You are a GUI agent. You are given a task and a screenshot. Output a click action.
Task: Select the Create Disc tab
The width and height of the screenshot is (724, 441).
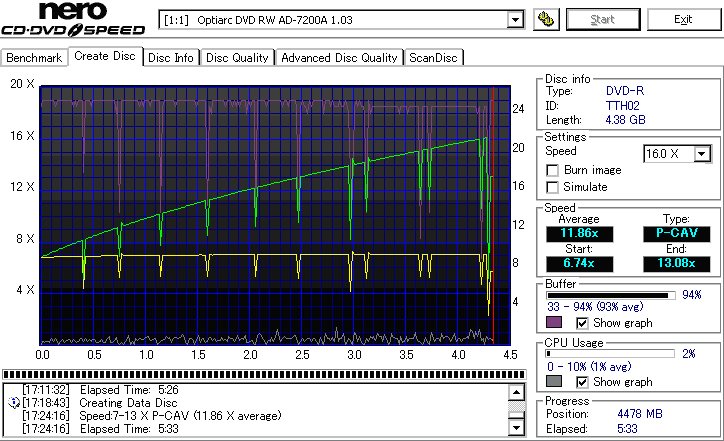coord(105,56)
